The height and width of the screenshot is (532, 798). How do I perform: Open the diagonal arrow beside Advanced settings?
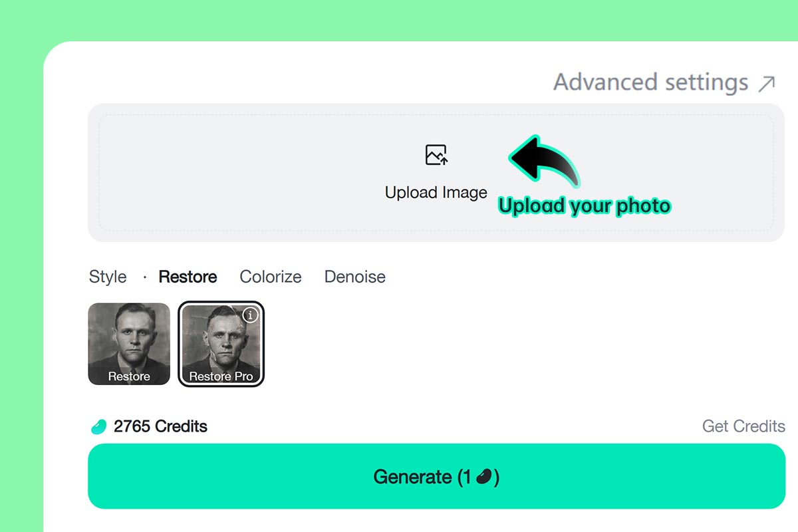767,83
